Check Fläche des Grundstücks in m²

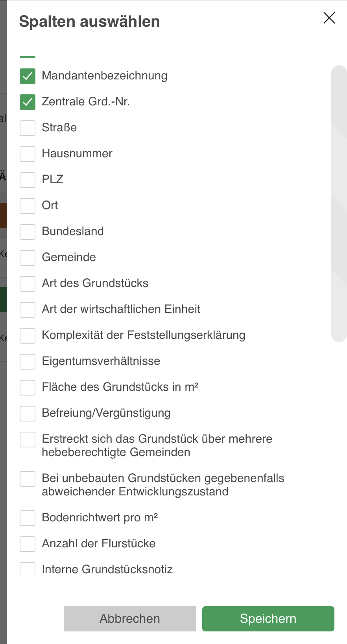pos(28,388)
